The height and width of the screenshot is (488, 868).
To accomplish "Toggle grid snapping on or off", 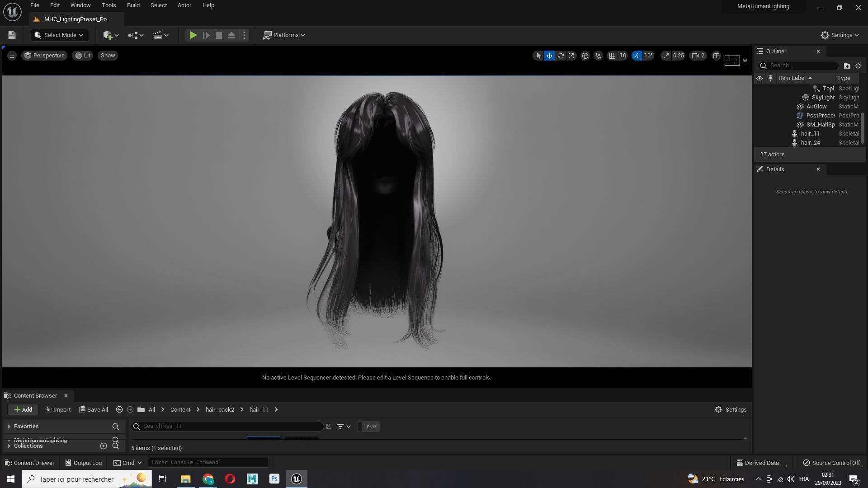I will (612, 56).
